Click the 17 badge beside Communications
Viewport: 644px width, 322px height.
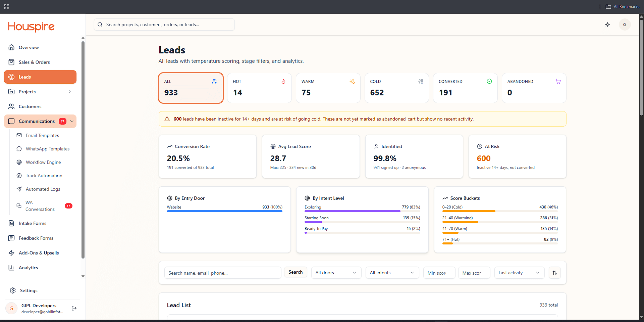[x=62, y=121]
